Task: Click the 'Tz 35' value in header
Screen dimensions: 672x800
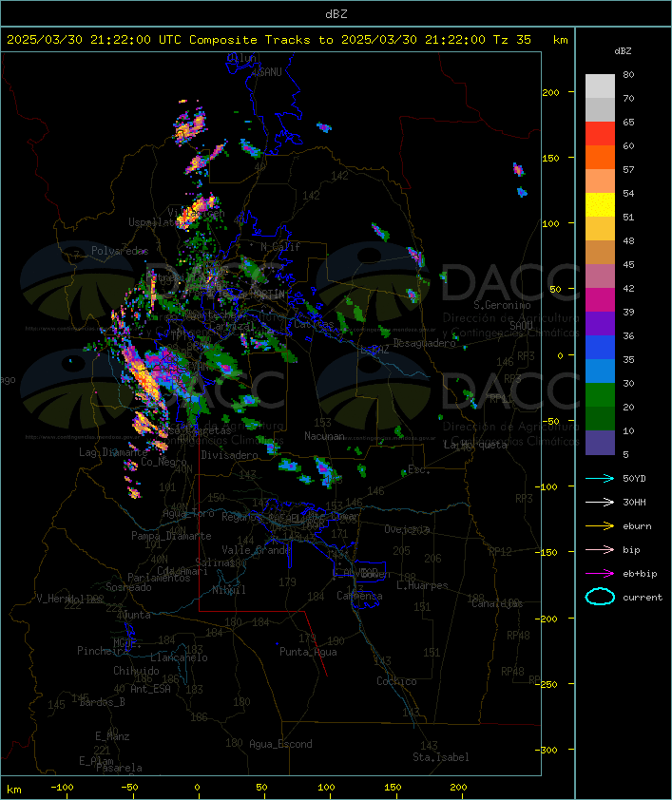Action: point(511,40)
